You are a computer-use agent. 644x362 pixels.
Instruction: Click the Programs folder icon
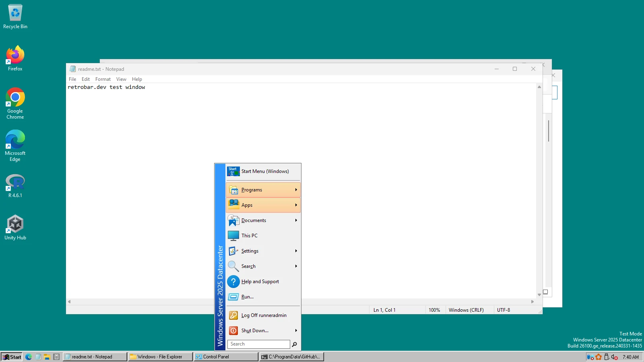(233, 190)
